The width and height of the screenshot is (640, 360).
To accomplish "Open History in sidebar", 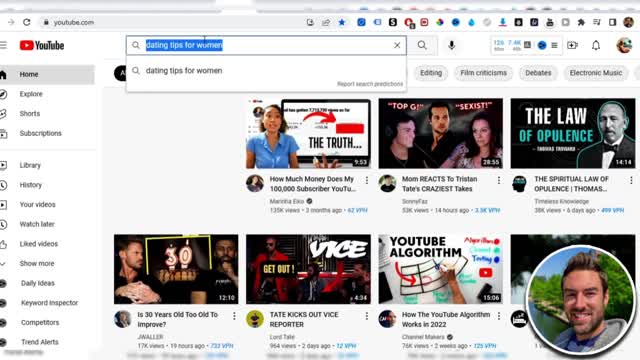I will click(x=31, y=185).
